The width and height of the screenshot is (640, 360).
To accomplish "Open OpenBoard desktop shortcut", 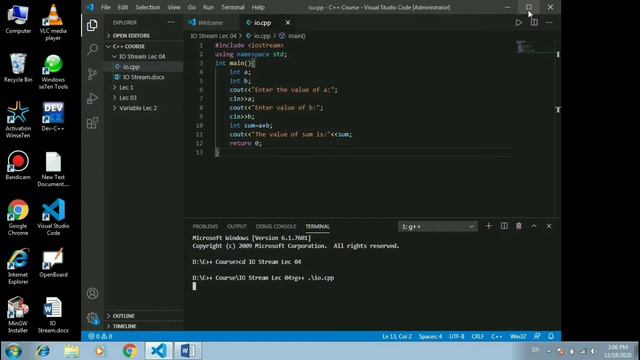I will (53, 262).
